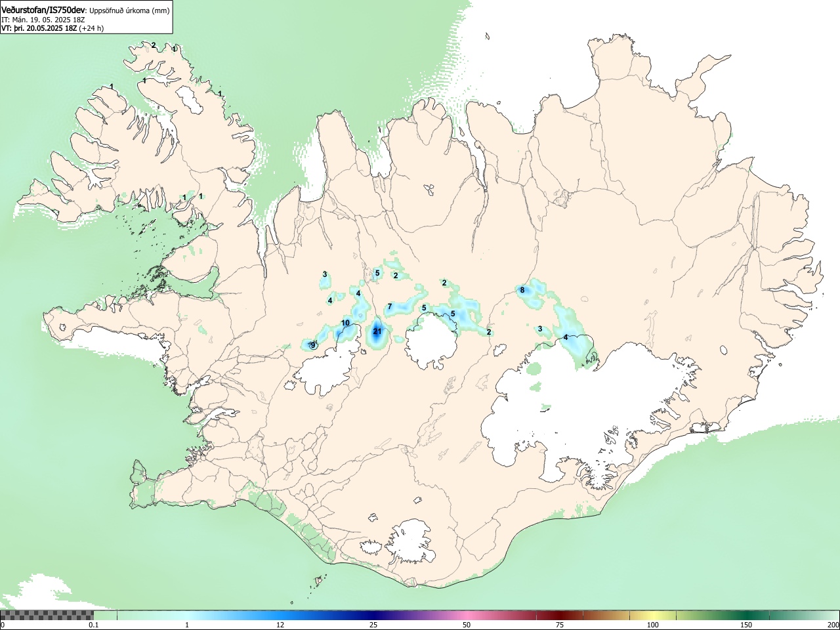Click the "200" label on the color scale

pos(833,625)
